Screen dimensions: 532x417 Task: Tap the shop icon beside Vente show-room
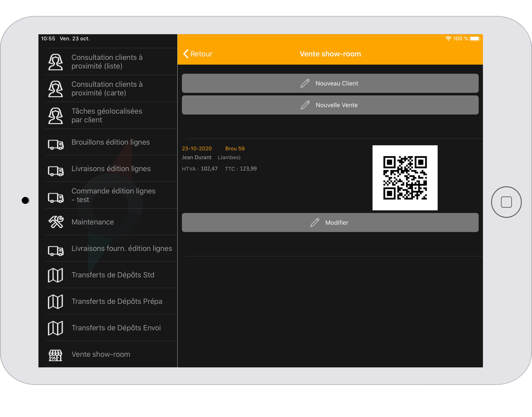click(56, 355)
